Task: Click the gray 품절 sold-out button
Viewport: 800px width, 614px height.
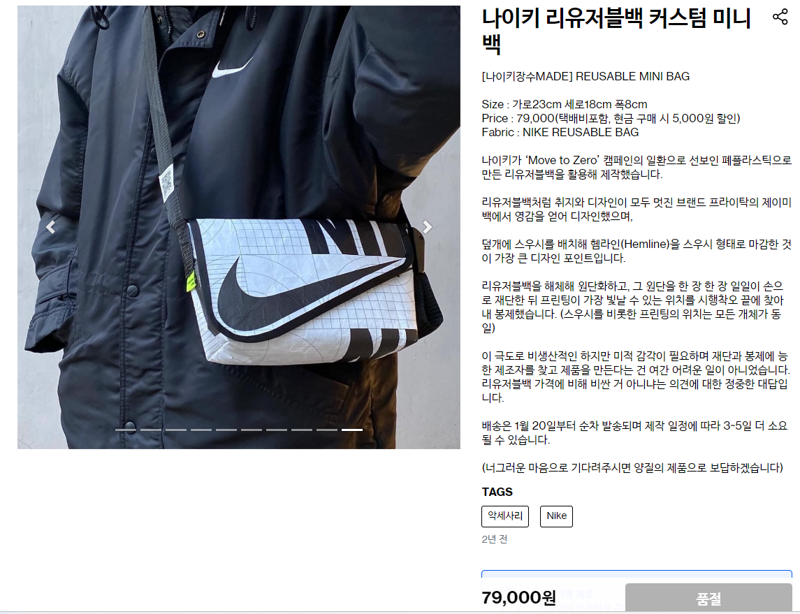Action: [x=708, y=598]
